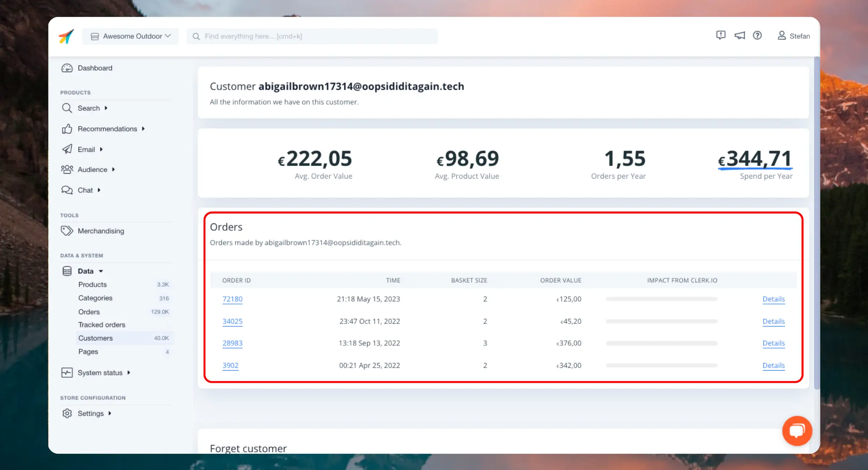
Task: Click the Find everything here search field
Action: (312, 36)
